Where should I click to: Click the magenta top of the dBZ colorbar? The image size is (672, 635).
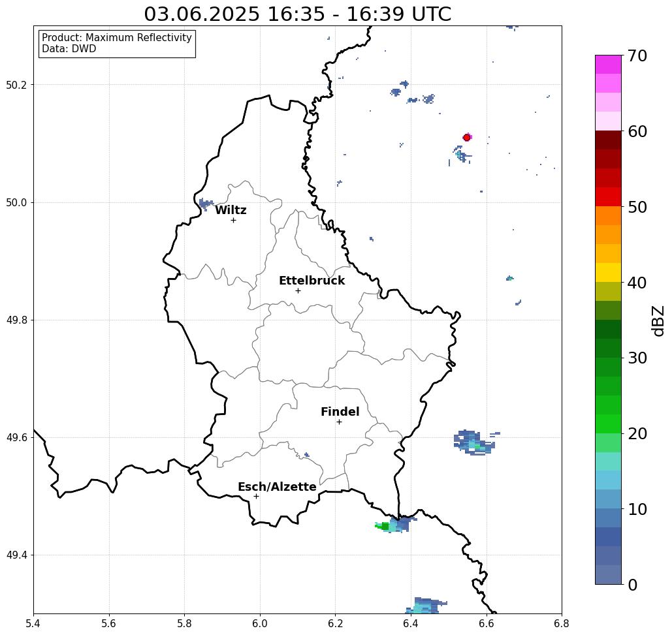608,65
